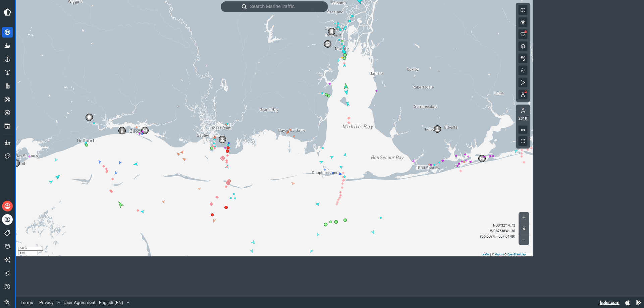This screenshot has height=308, width=644.
Task: Open the locked distance measuring compass tool
Action: click(x=523, y=95)
